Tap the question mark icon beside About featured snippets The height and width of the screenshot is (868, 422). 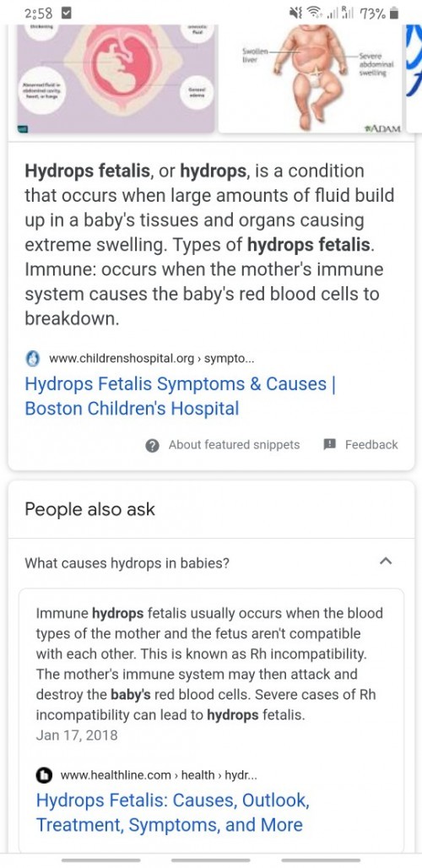click(152, 445)
